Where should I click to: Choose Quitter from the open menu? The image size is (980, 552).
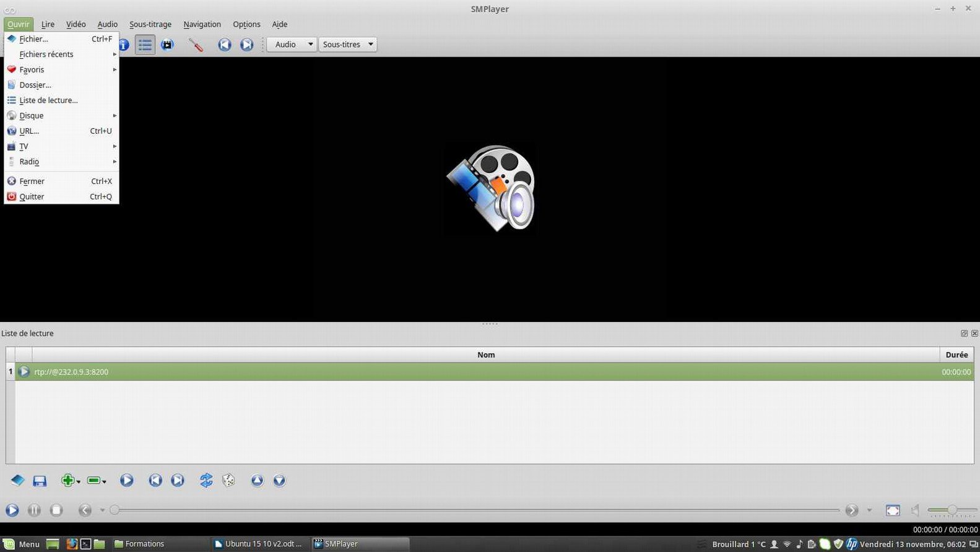coord(32,196)
